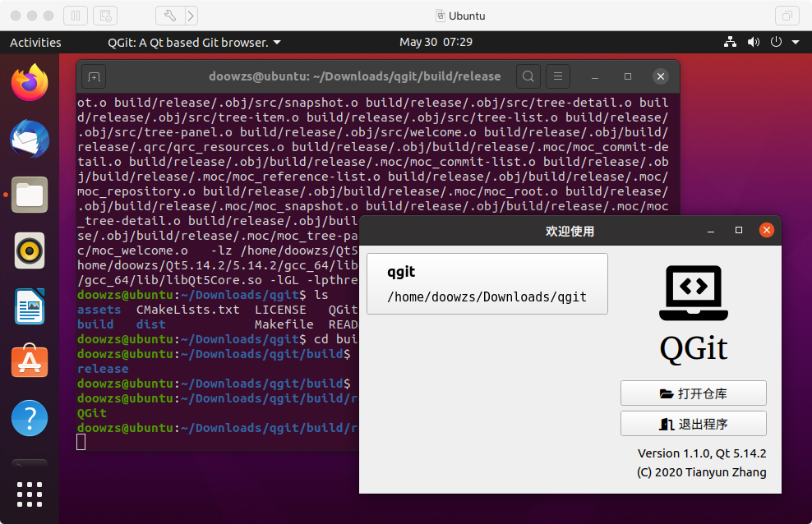Maximize the terminal window
Viewport: 812px width, 524px height.
(x=628, y=76)
